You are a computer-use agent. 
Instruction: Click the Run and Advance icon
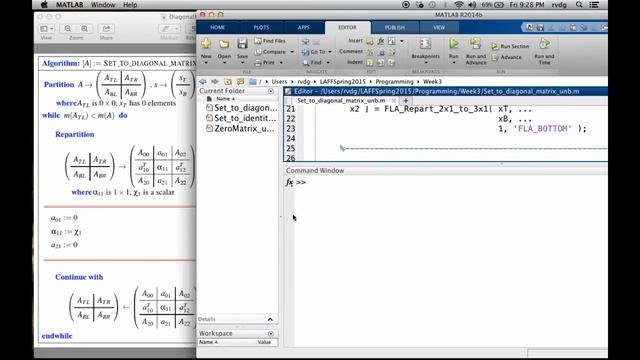(x=476, y=44)
